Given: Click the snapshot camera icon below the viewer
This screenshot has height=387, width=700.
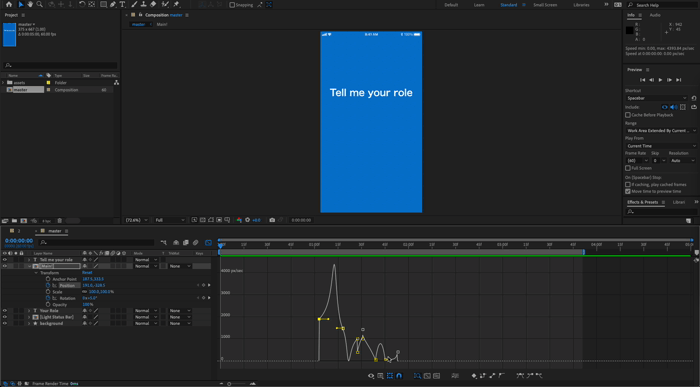Looking at the screenshot, I should [x=272, y=220].
